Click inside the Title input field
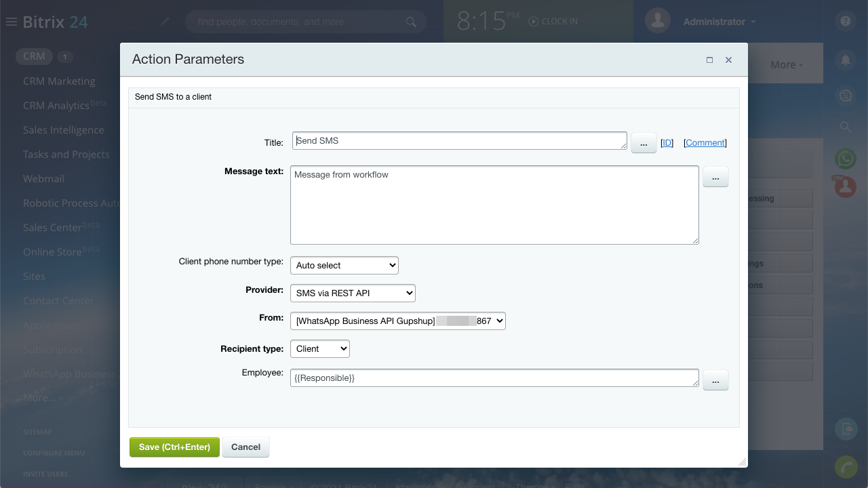Screen dimensions: 868x488 [x=459, y=140]
